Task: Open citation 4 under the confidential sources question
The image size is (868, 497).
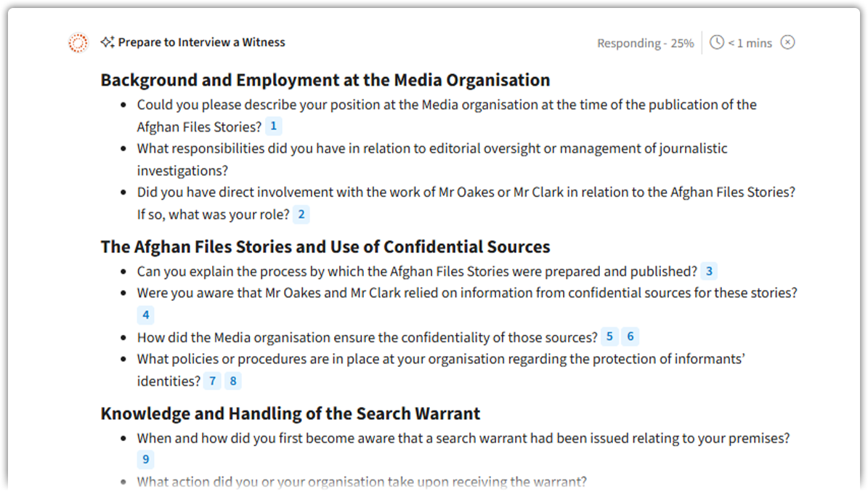Action: (x=145, y=315)
